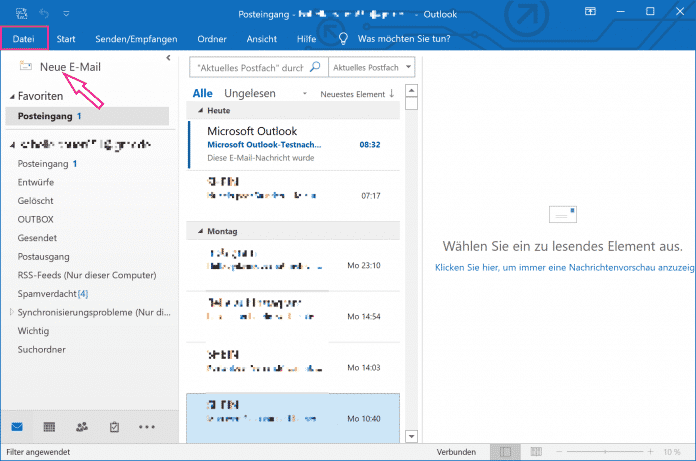Switch to the Calendar view icon
The image size is (696, 461).
[49, 426]
